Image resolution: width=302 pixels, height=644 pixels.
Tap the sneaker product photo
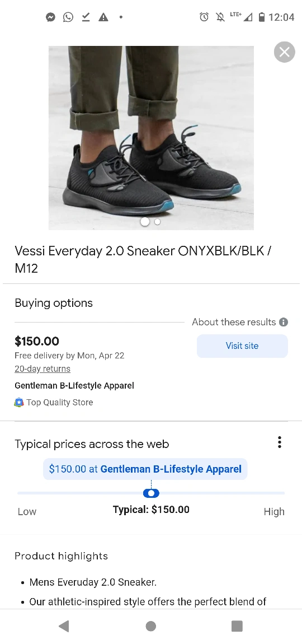(151, 138)
